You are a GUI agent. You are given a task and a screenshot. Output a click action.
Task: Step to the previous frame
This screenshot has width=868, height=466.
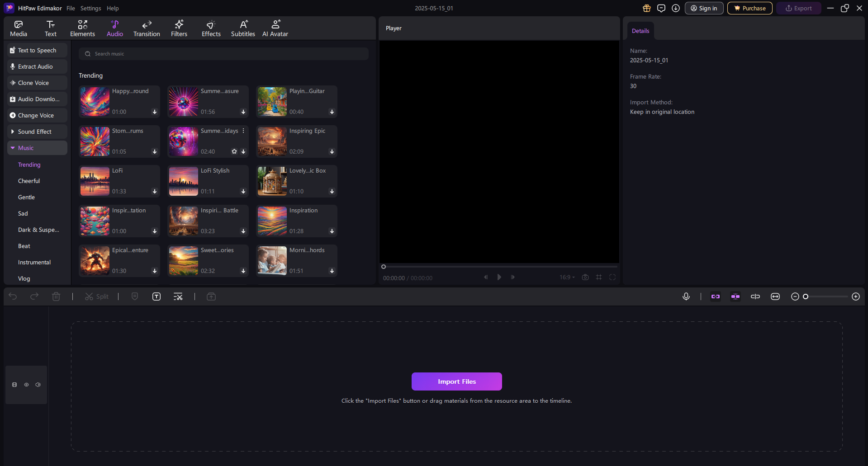tap(486, 277)
